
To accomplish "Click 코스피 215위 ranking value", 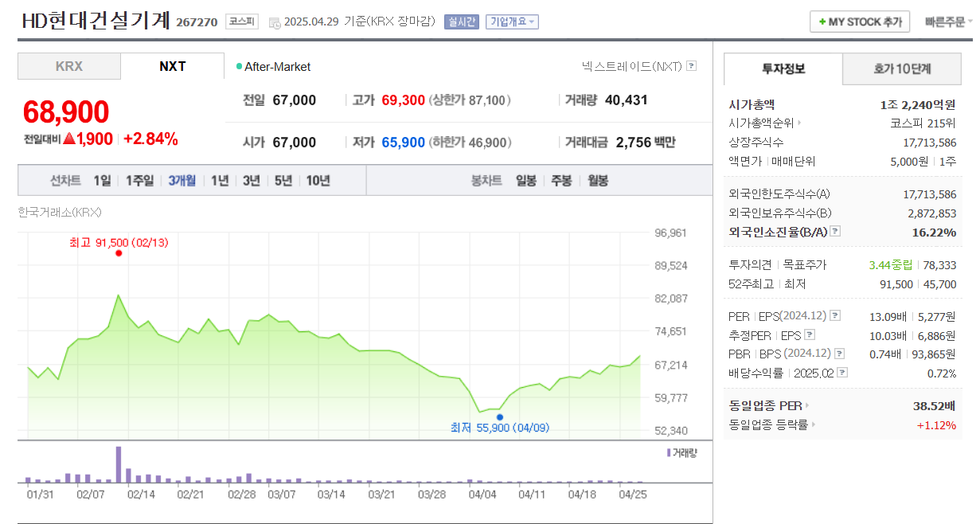I will pyautogui.click(x=923, y=123).
